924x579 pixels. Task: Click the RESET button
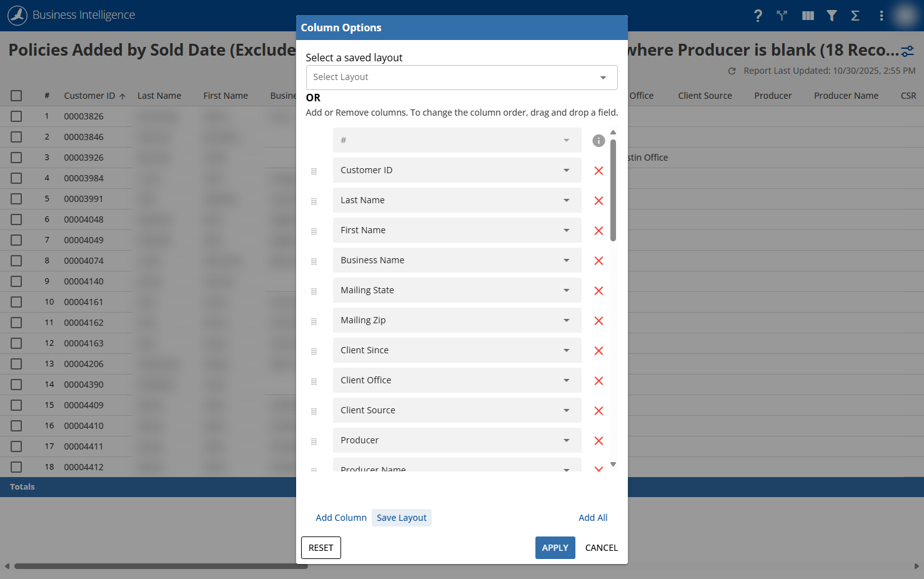coord(321,548)
